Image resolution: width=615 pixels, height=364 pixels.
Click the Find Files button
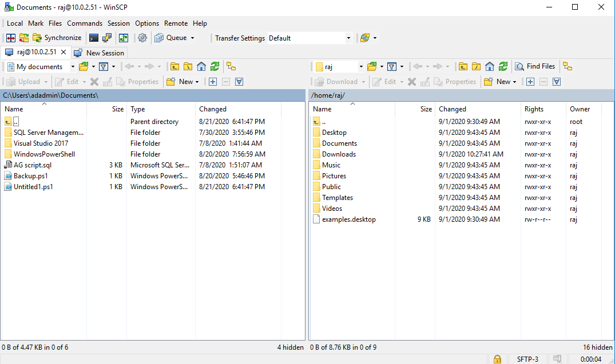(535, 67)
